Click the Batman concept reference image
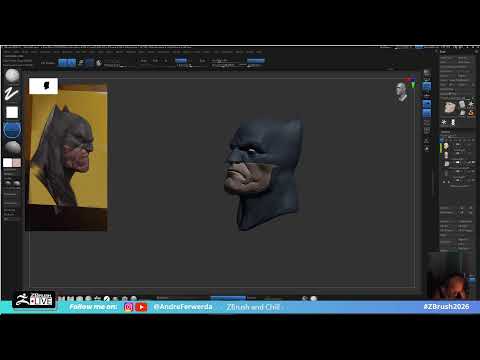This screenshot has height=360, width=480. [x=67, y=157]
